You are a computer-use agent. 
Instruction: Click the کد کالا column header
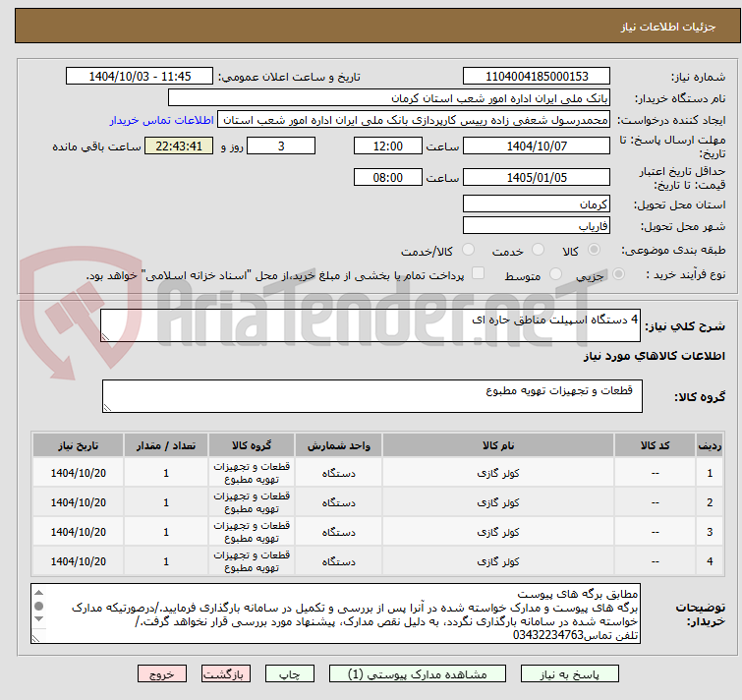pos(655,445)
